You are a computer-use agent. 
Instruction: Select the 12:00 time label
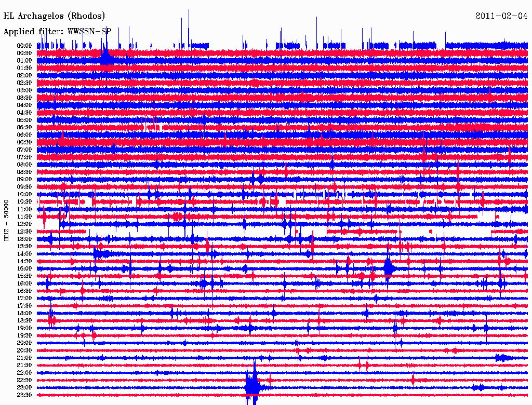click(24, 224)
